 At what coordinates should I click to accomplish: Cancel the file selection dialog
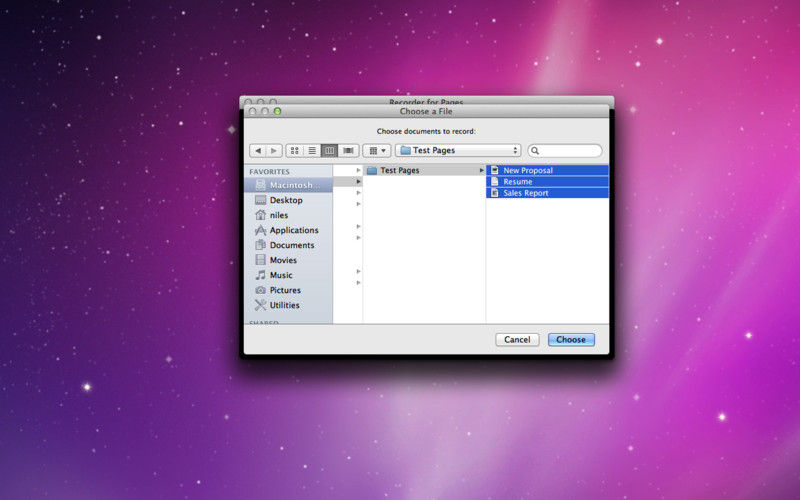coord(517,340)
